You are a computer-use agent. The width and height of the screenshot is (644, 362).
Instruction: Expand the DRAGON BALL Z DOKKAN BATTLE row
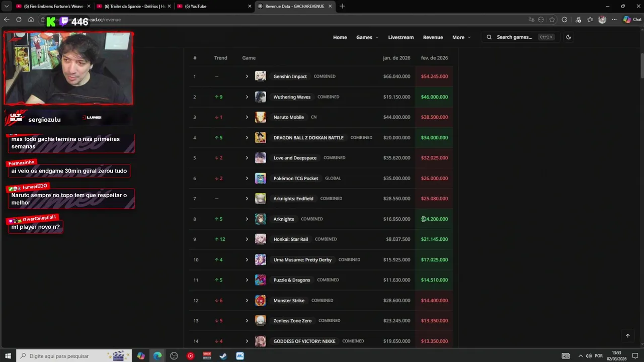(247, 138)
